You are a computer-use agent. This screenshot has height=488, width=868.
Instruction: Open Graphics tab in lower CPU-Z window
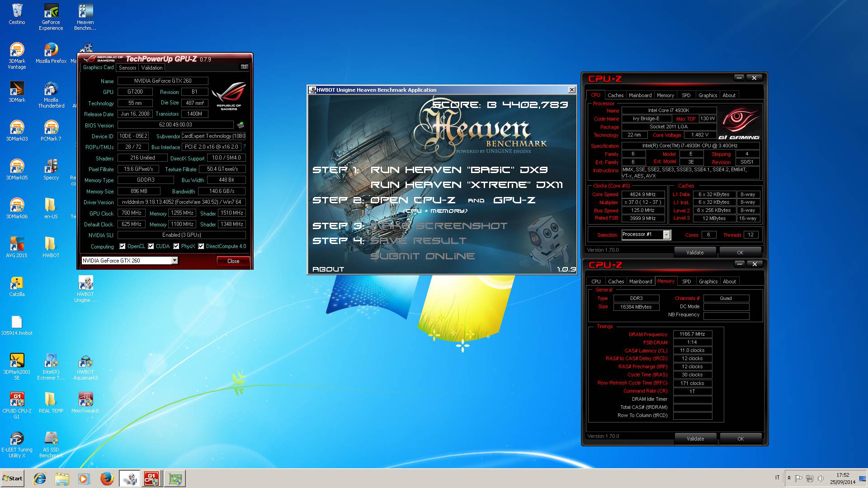(708, 282)
